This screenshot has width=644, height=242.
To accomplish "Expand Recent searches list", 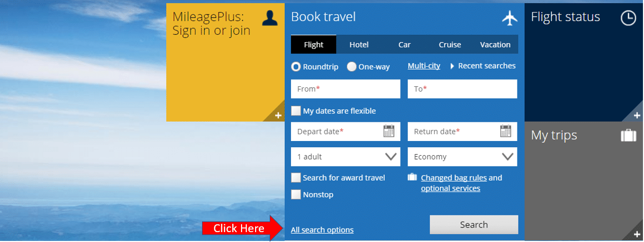I will [483, 66].
